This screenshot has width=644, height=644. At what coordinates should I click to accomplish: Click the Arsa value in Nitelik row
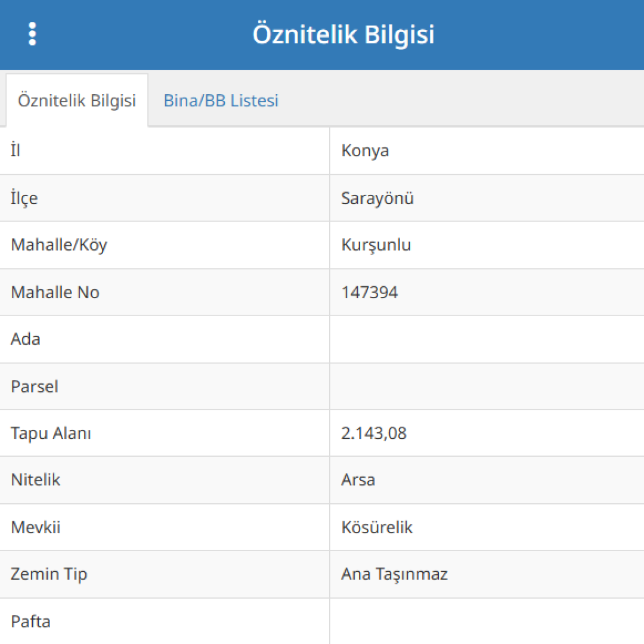358,480
